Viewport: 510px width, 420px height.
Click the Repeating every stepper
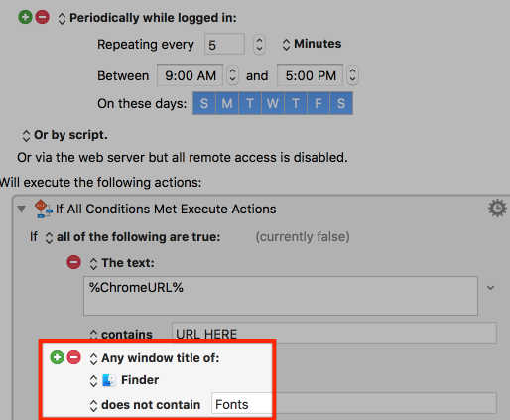pyautogui.click(x=259, y=44)
